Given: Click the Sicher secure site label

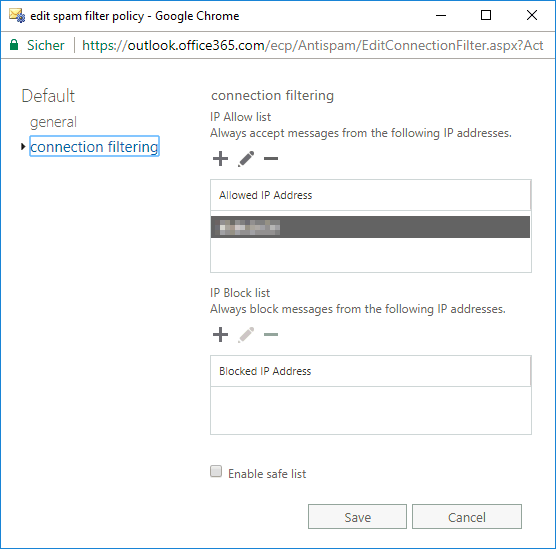Looking at the screenshot, I should click(46, 45).
